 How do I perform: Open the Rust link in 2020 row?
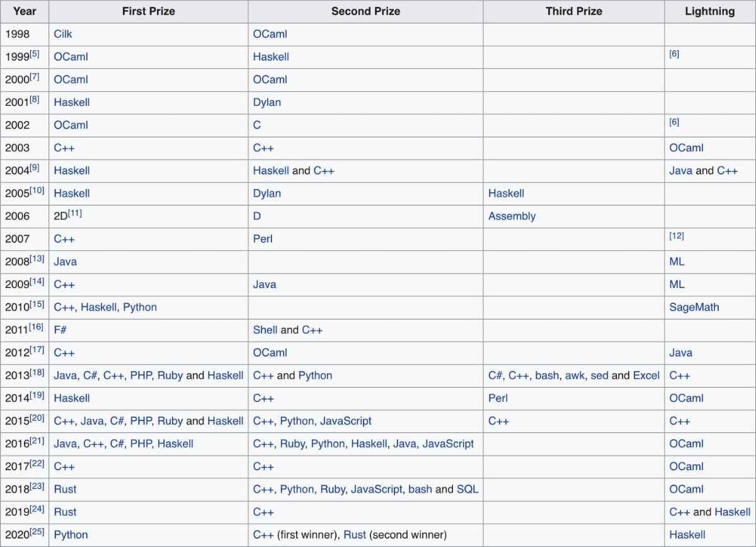[355, 534]
